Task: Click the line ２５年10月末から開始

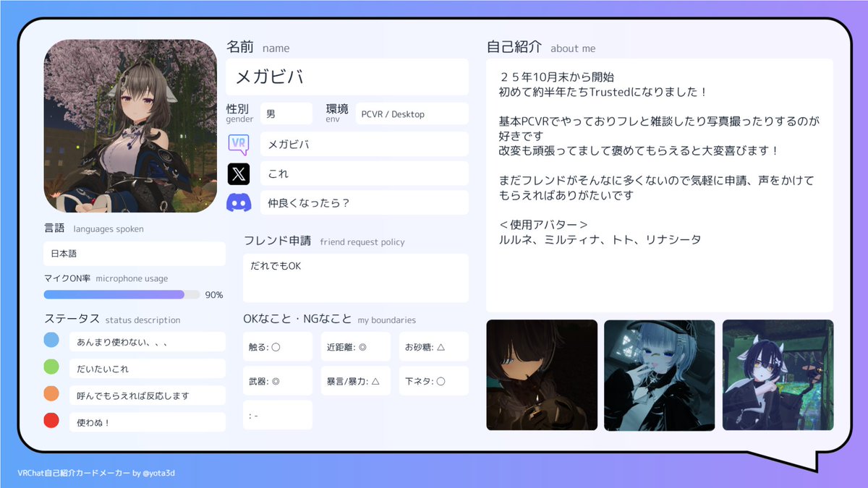Action: tap(557, 77)
